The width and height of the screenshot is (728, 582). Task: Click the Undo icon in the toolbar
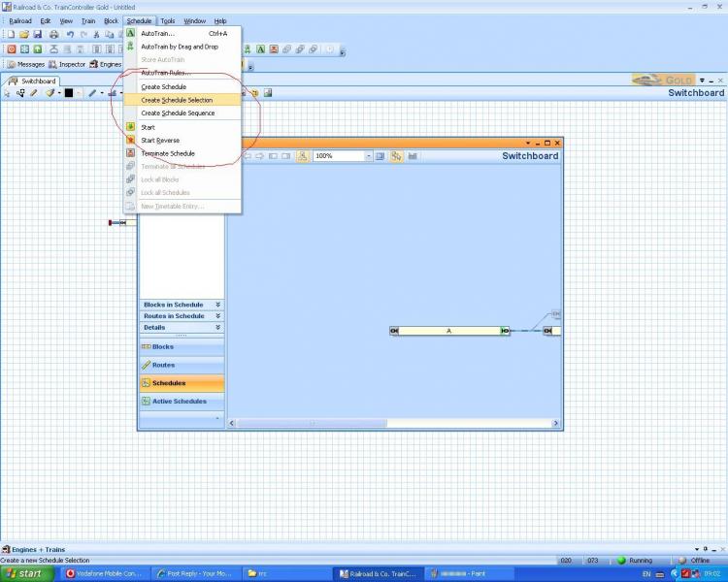click(x=70, y=34)
